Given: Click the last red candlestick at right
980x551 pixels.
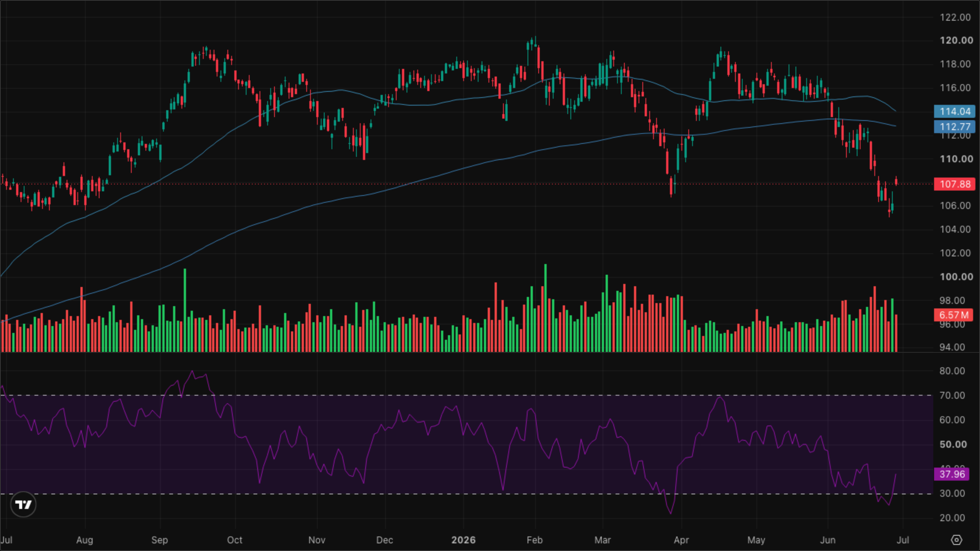Looking at the screenshot, I should 896,182.
